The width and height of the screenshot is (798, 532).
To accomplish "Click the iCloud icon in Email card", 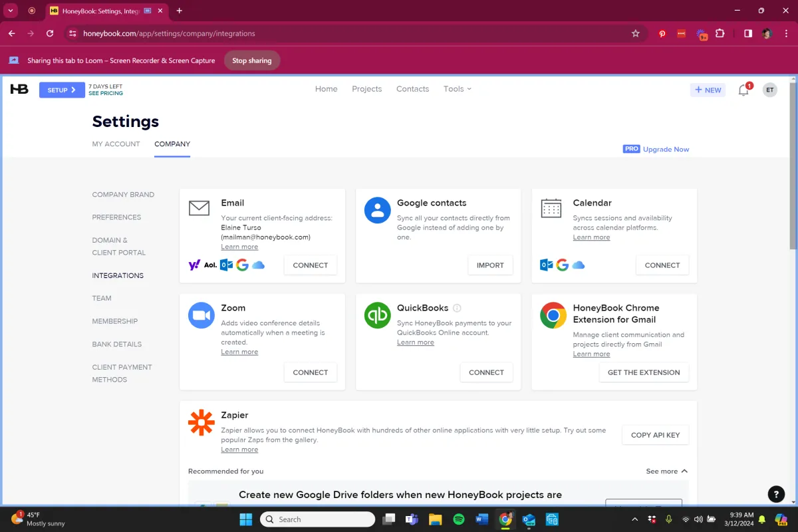I will tap(258, 265).
